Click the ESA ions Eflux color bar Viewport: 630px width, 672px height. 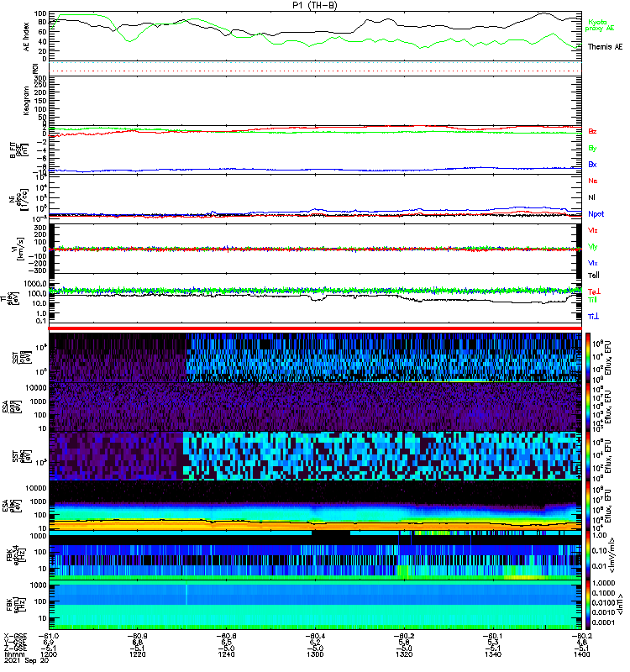click(587, 407)
